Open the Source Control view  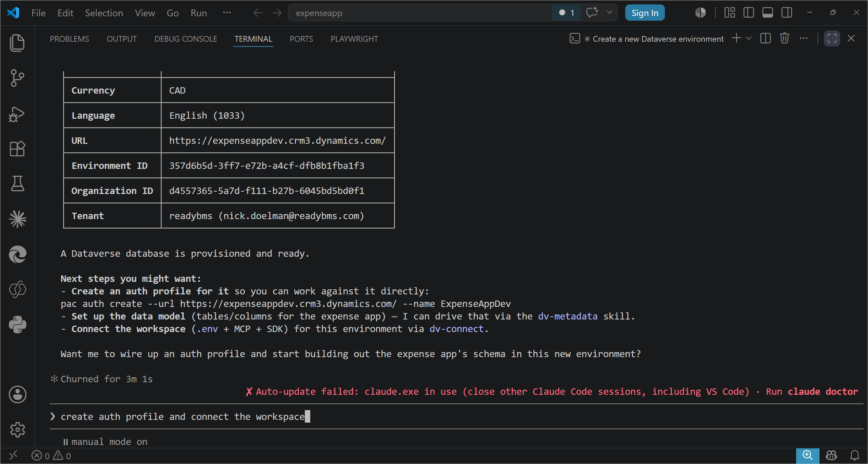(x=17, y=78)
